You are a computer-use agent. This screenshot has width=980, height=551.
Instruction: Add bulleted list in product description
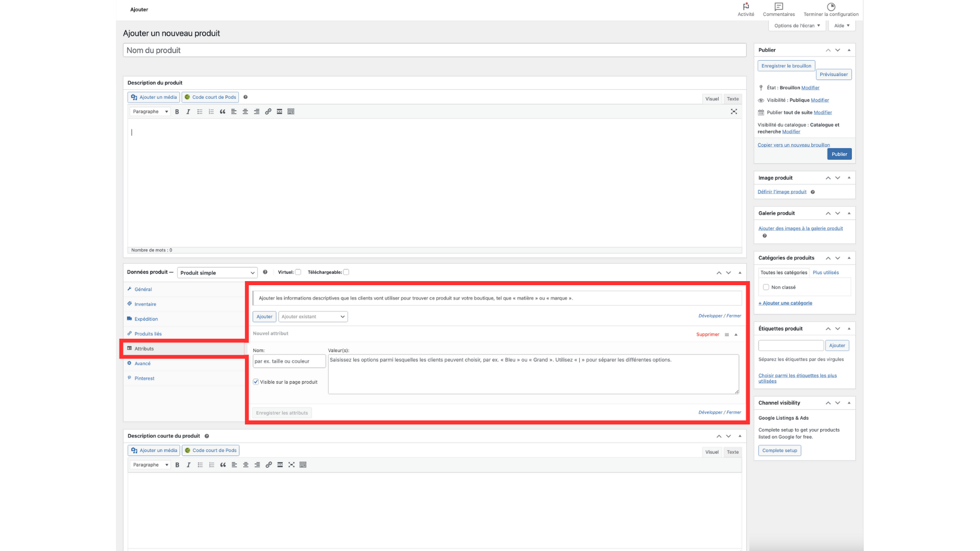tap(200, 112)
